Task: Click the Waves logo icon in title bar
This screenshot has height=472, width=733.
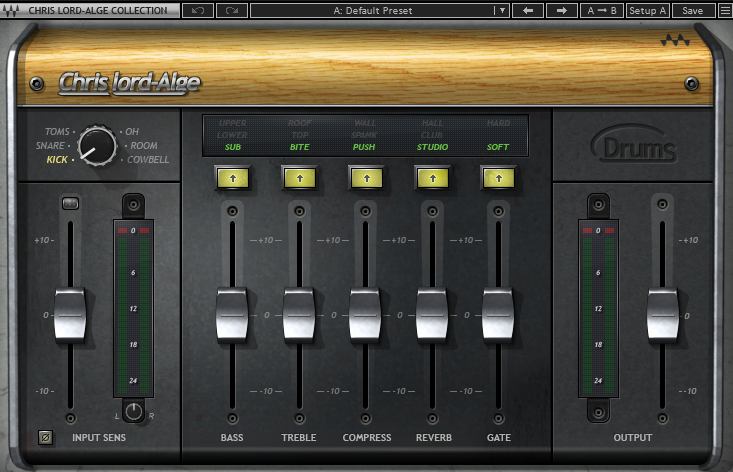Action: [12, 10]
